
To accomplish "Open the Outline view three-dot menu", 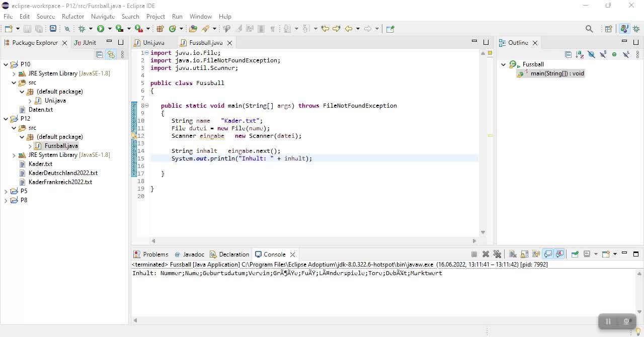I will (638, 54).
